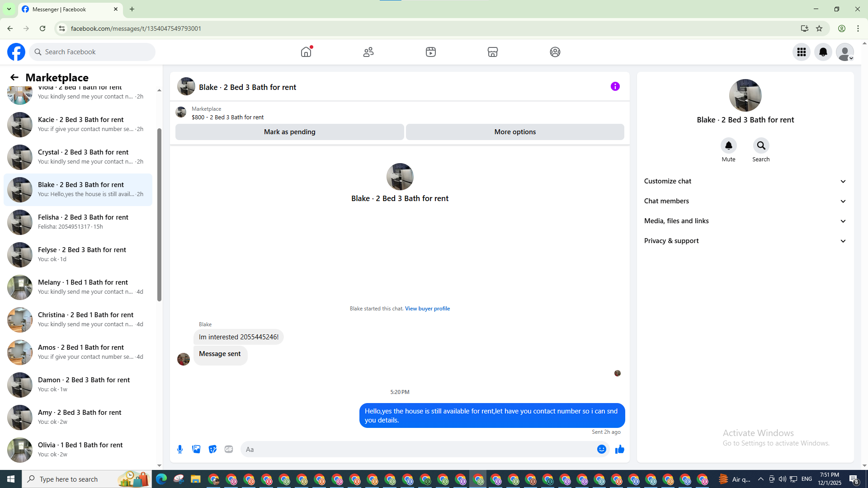Screen dimensions: 868x488
Task: Install the app from address bar
Action: pyautogui.click(x=805, y=28)
